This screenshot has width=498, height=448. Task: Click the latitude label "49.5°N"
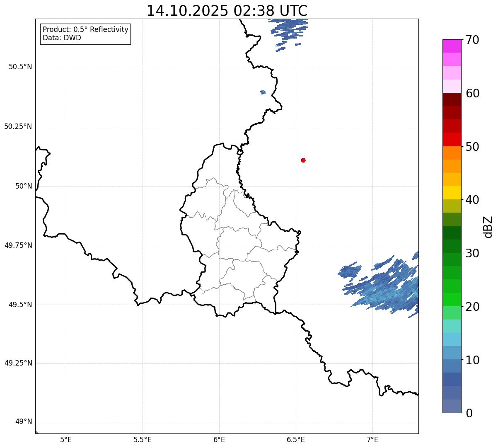click(20, 305)
